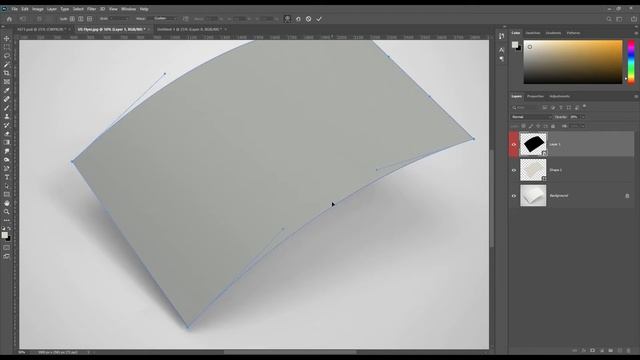Select the Crop tool

[x=7, y=73]
